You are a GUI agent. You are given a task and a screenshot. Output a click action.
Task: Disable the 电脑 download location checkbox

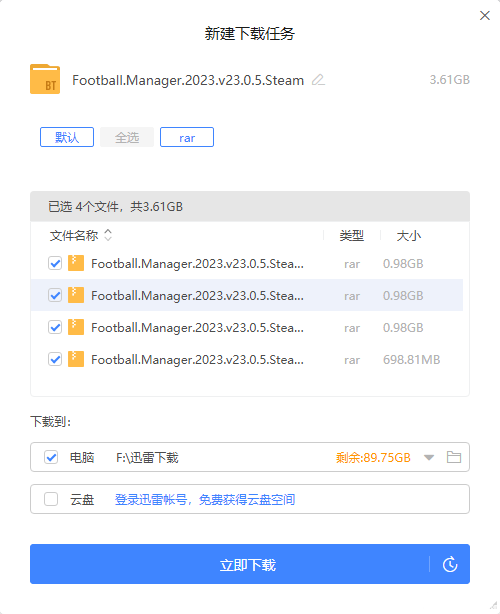(x=51, y=457)
